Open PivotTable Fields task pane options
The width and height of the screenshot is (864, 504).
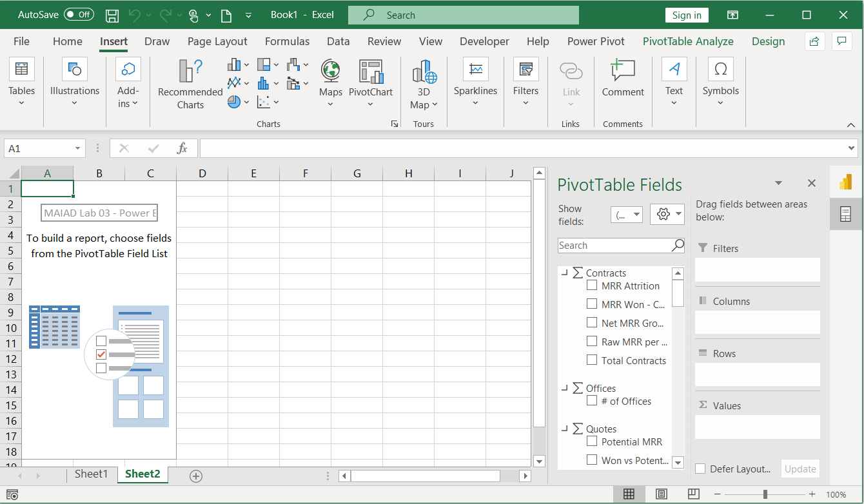778,183
